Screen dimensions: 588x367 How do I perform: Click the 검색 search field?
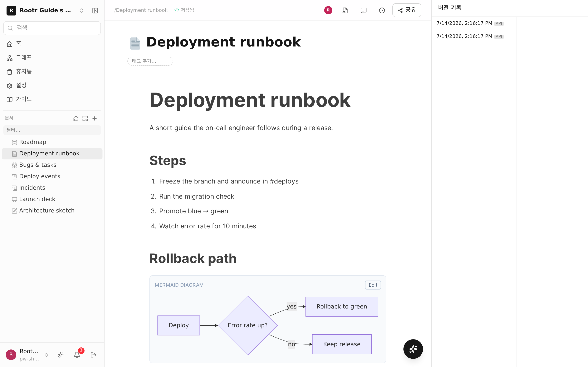(x=52, y=28)
